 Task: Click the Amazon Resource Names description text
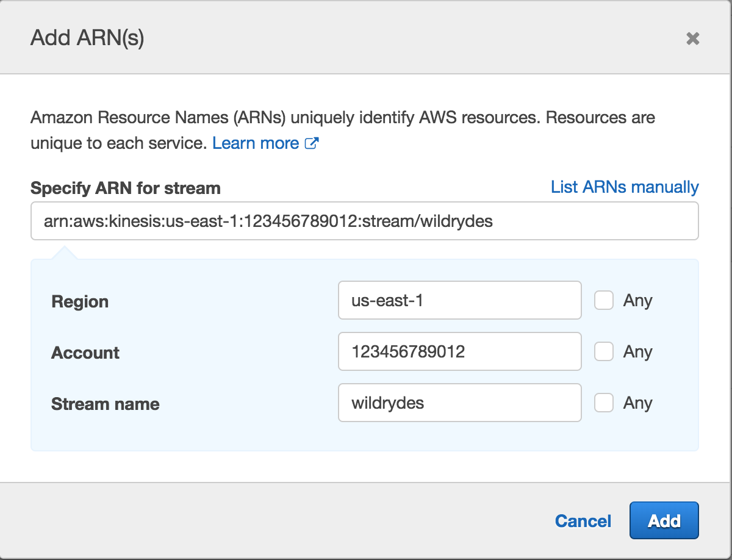342,117
